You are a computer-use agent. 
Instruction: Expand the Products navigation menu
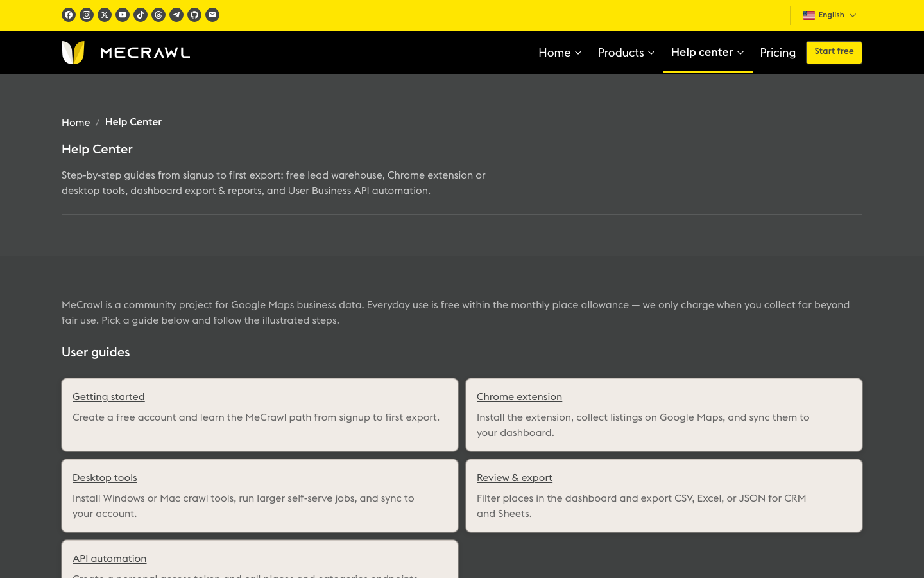[626, 53]
